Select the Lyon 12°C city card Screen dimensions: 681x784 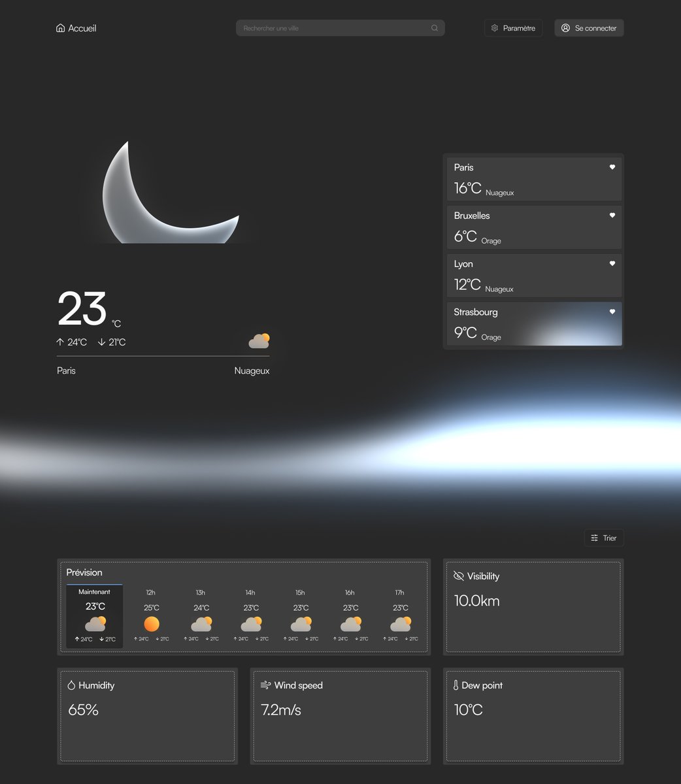pyautogui.click(x=534, y=276)
